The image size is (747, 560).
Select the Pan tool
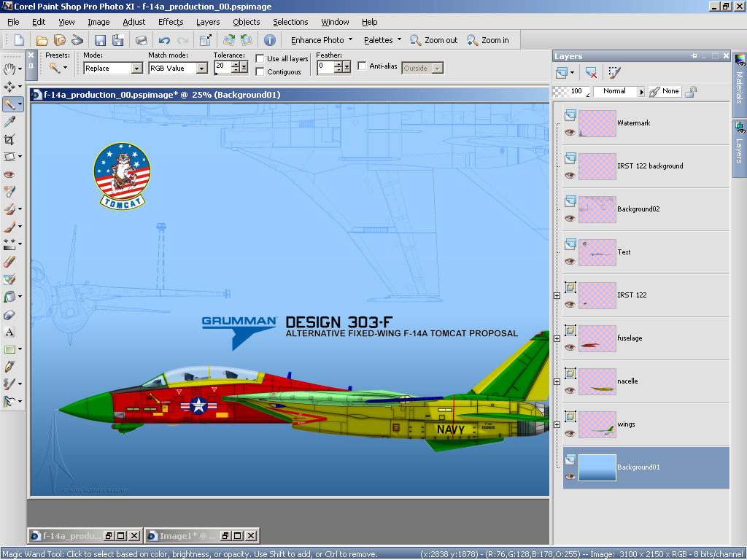(9, 69)
